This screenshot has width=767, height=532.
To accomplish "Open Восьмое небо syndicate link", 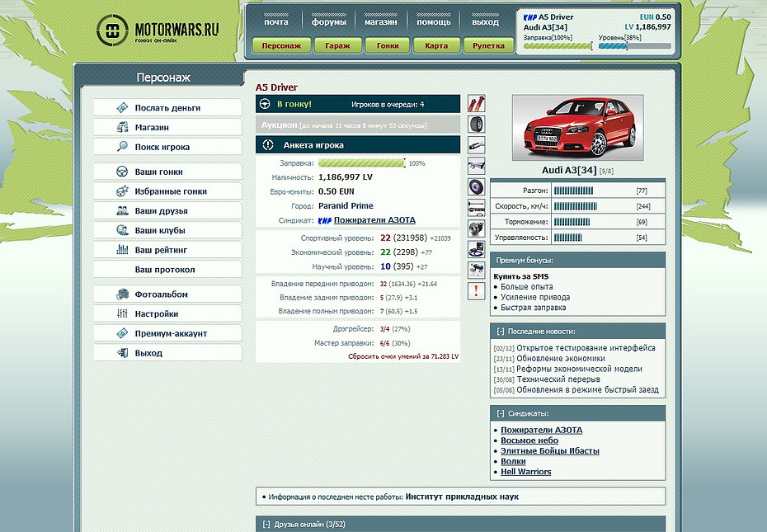I will [x=529, y=440].
